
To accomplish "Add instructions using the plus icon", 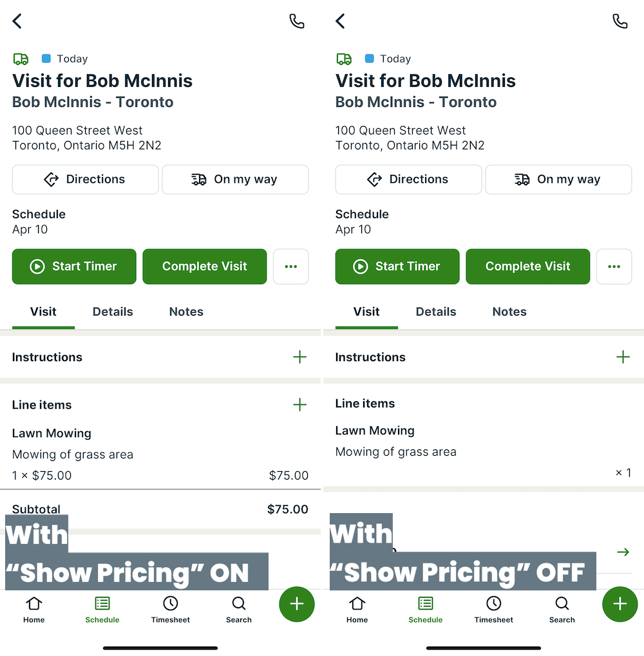I will tap(300, 357).
